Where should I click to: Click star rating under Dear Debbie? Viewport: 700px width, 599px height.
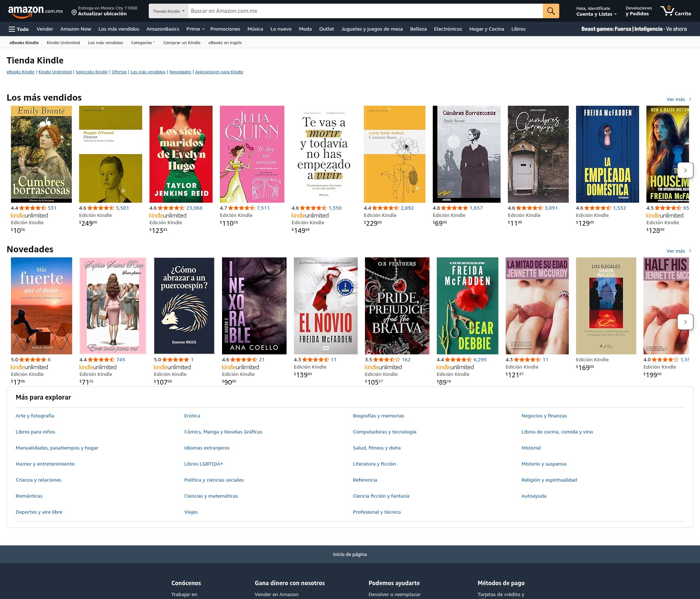click(x=459, y=359)
